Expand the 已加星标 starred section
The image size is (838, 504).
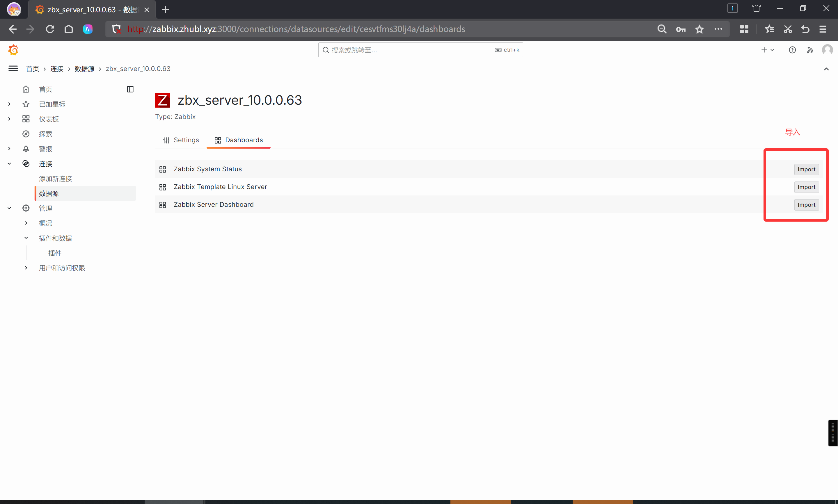coord(9,104)
